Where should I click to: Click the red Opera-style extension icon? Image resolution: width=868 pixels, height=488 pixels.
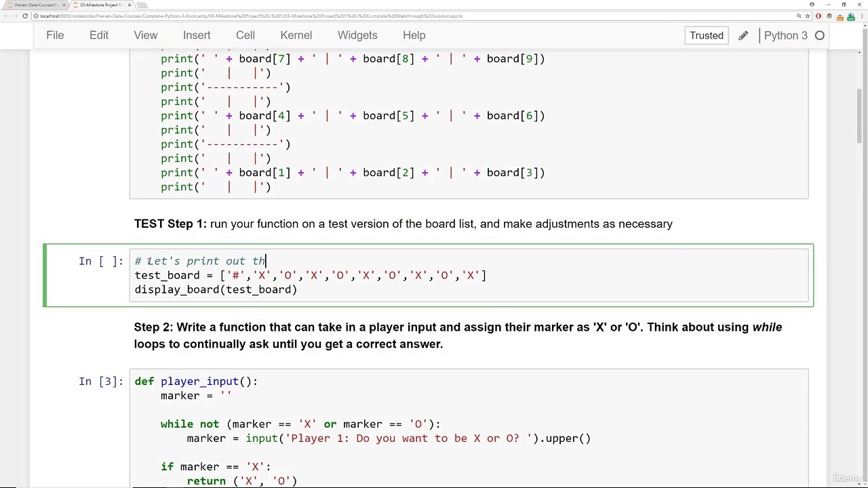click(818, 16)
